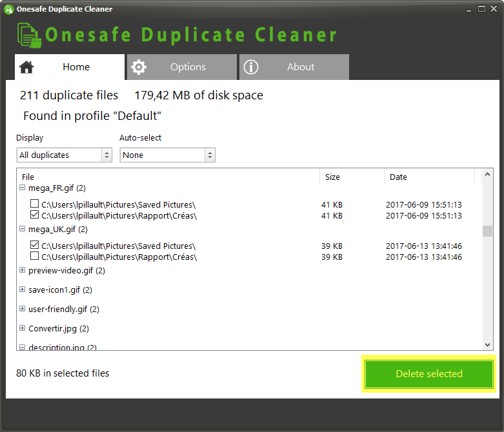Minimize the Onesafe Duplicate Cleaner window
Image resolution: width=504 pixels, height=432 pixels.
(x=469, y=9)
